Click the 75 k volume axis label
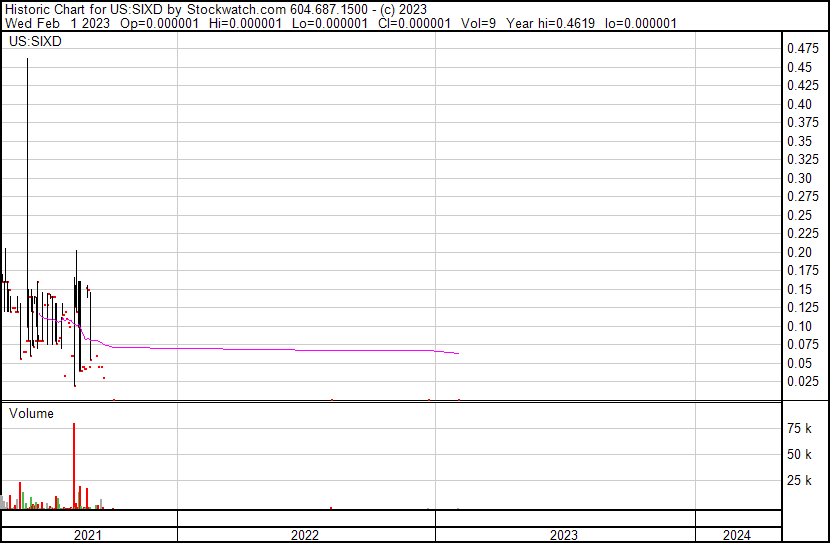830x543 pixels. tap(799, 428)
